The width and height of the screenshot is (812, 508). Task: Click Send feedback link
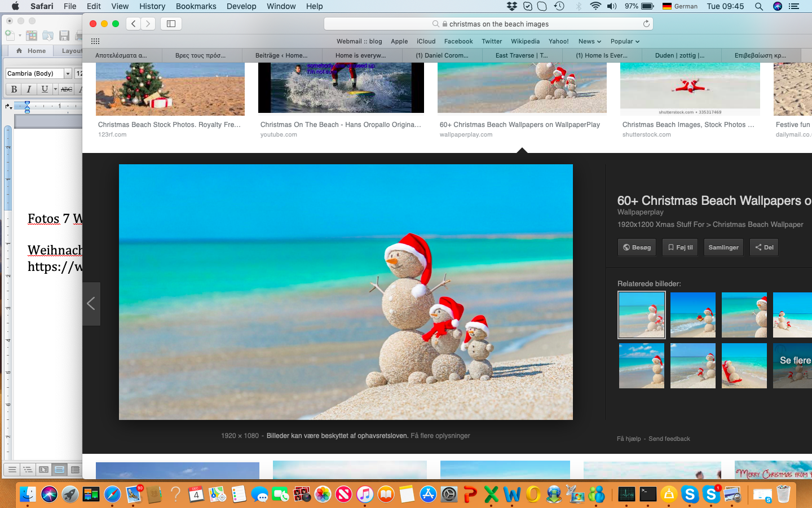[x=669, y=439]
